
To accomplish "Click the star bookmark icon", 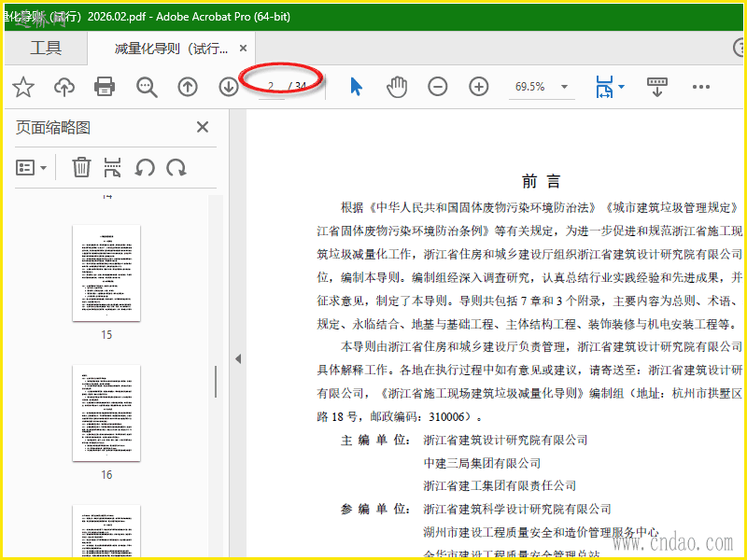I will click(22, 87).
